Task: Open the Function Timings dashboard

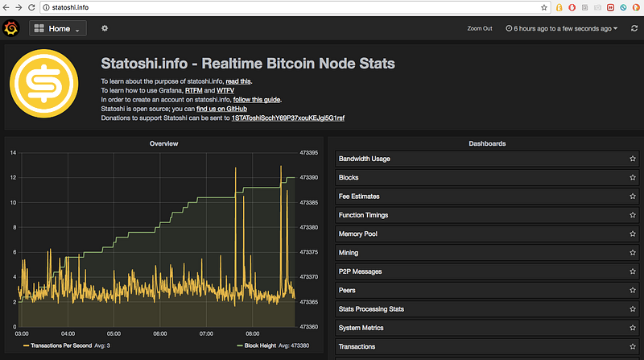Action: pos(487,215)
